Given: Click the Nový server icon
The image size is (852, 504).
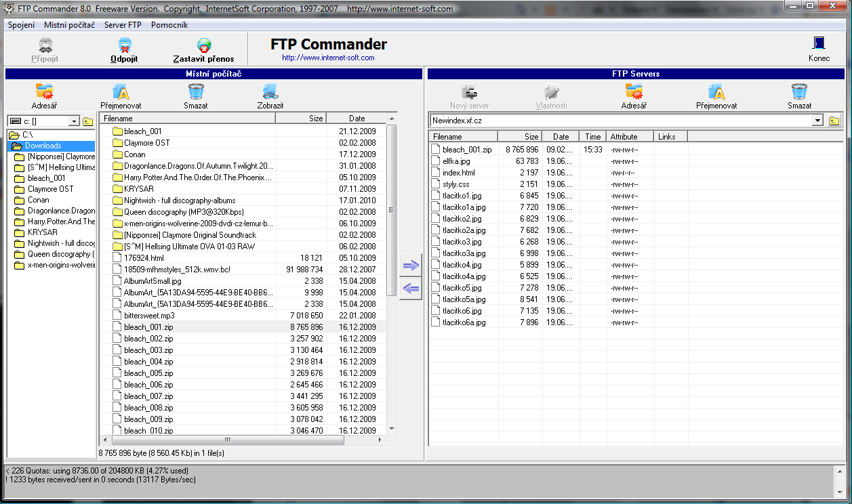Looking at the screenshot, I should click(470, 91).
